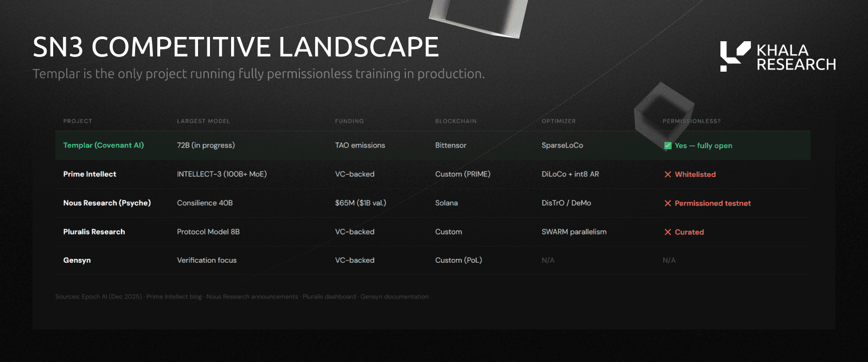The image size is (868, 362).
Task: Click the "Pluralis dashboard" source
Action: click(x=329, y=296)
